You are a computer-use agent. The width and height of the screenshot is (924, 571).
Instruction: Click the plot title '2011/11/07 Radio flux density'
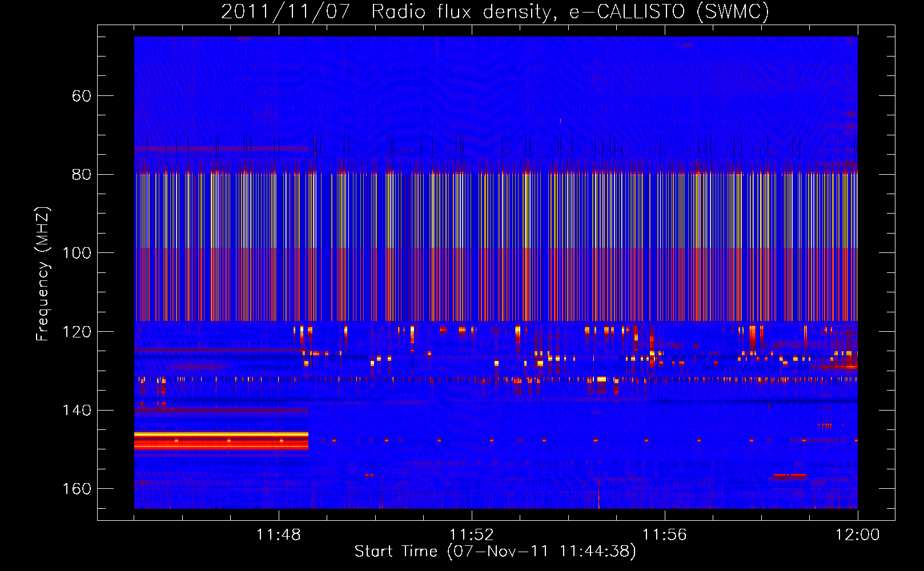495,11
